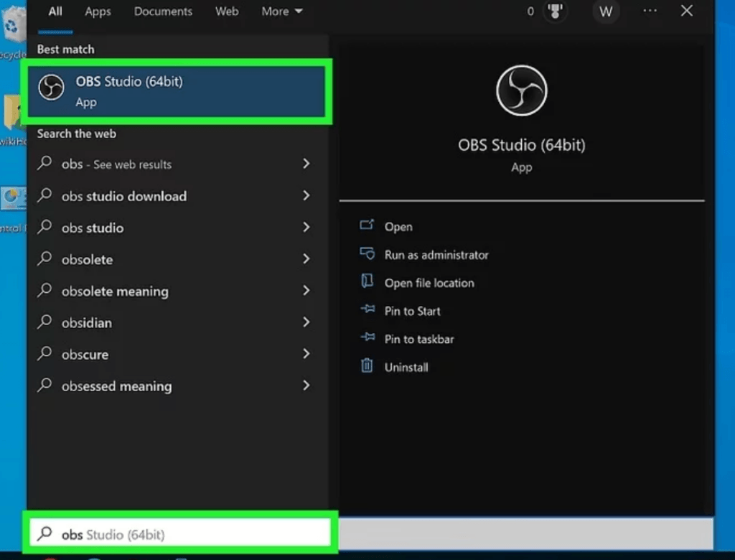Click the OBS logo in the best match row
735x560 pixels.
51,88
